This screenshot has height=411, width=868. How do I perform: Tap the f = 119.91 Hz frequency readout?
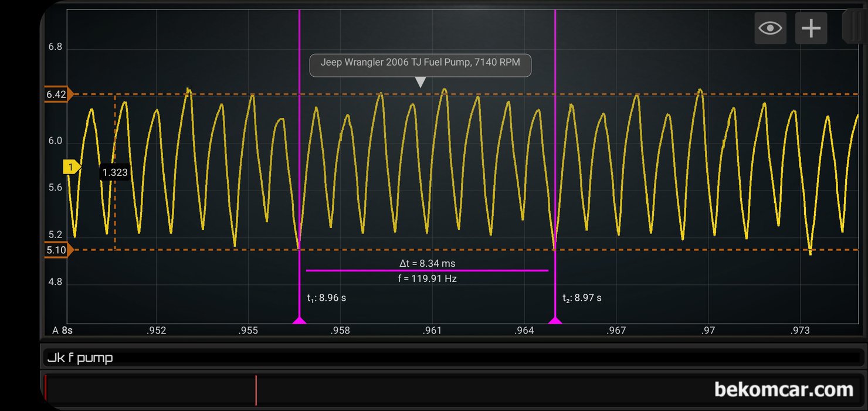click(x=427, y=279)
